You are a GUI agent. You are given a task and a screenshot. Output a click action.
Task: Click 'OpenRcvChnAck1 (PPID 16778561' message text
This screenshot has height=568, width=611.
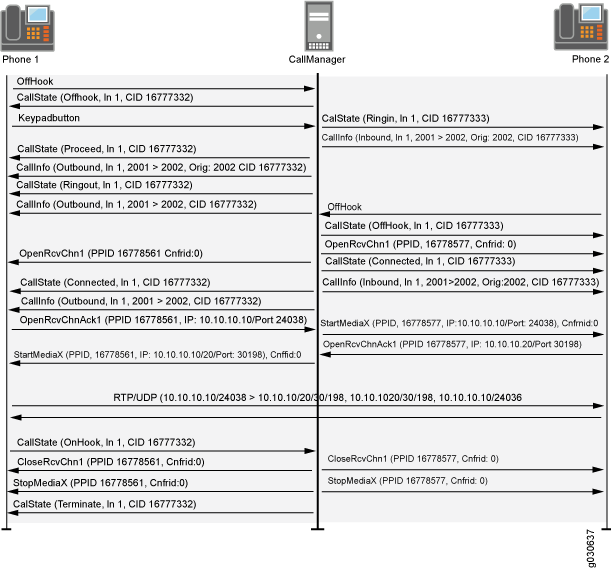[163, 320]
